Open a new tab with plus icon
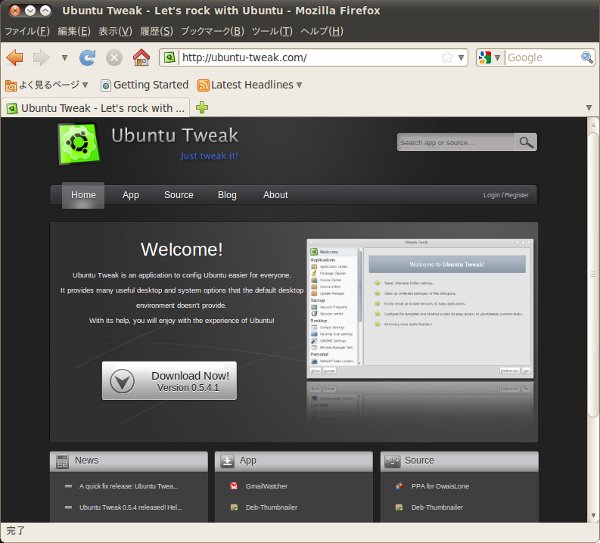This screenshot has width=600, height=543. (x=203, y=107)
